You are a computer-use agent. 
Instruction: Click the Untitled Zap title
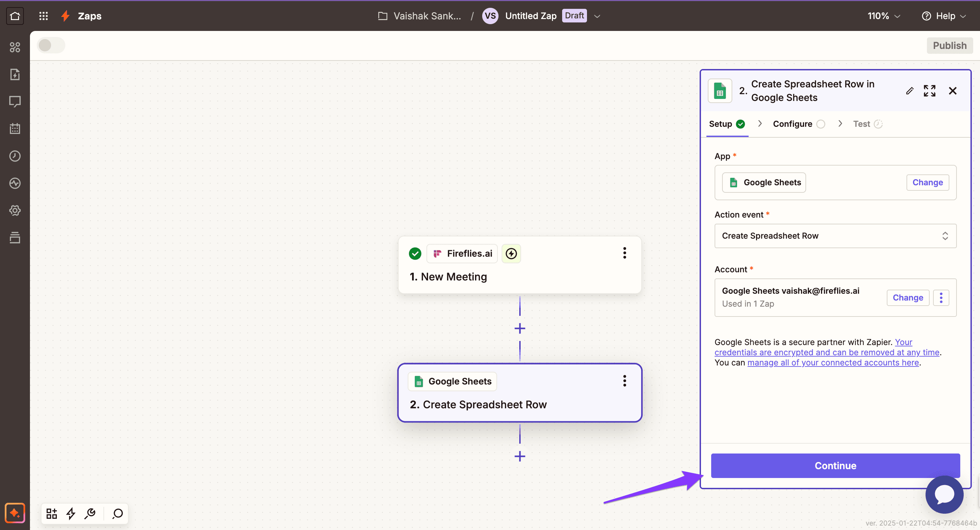click(x=531, y=16)
